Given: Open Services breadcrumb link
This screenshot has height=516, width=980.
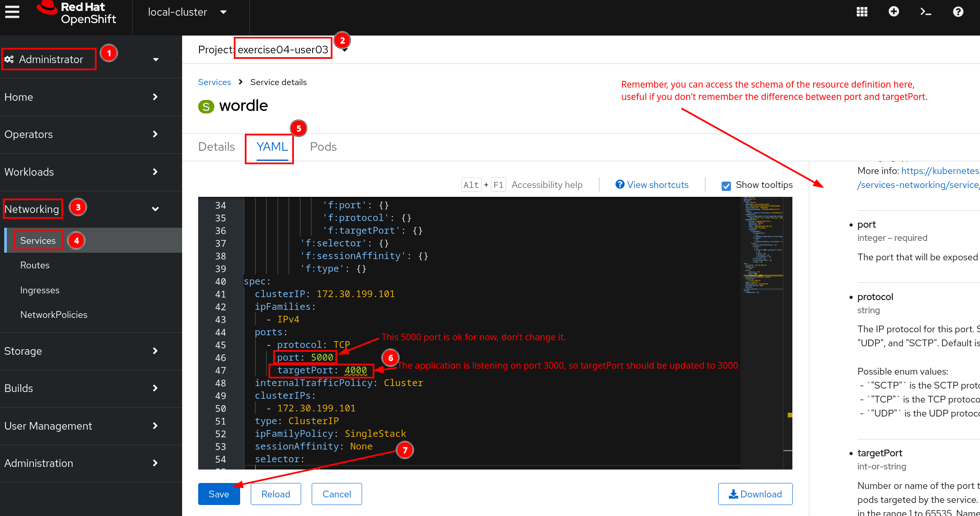Looking at the screenshot, I should point(214,82).
